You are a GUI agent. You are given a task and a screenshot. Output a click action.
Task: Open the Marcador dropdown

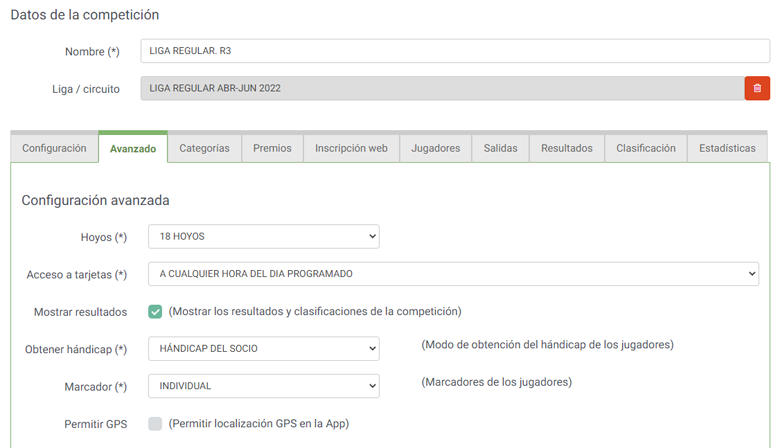[x=263, y=385]
